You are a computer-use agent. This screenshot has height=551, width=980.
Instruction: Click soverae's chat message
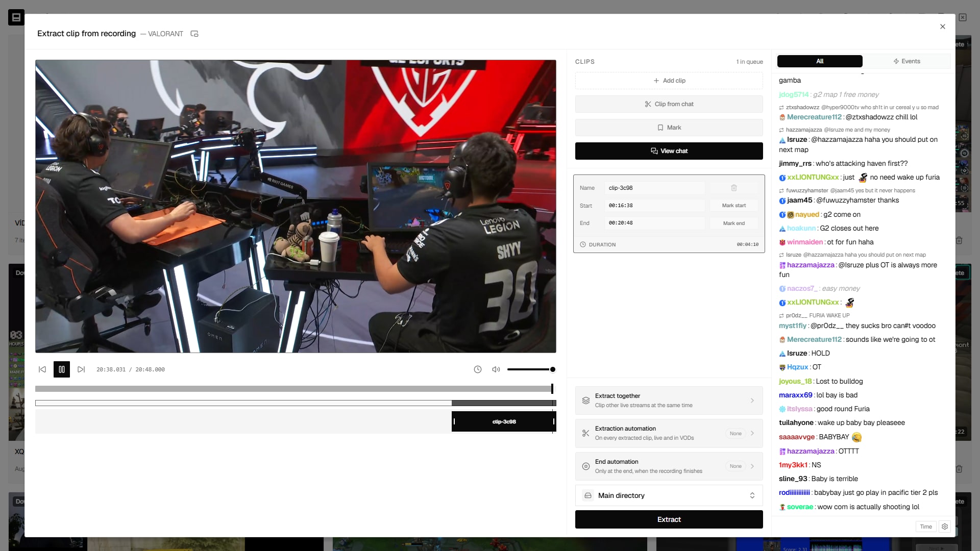point(849,507)
